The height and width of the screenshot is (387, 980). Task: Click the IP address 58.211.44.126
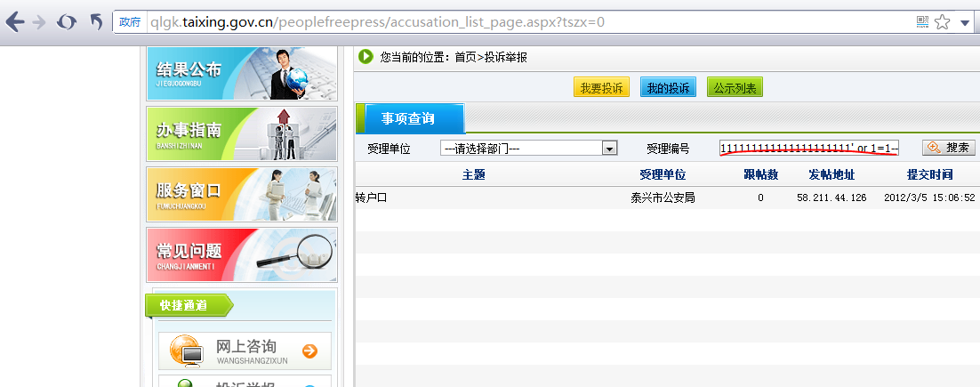(x=831, y=198)
